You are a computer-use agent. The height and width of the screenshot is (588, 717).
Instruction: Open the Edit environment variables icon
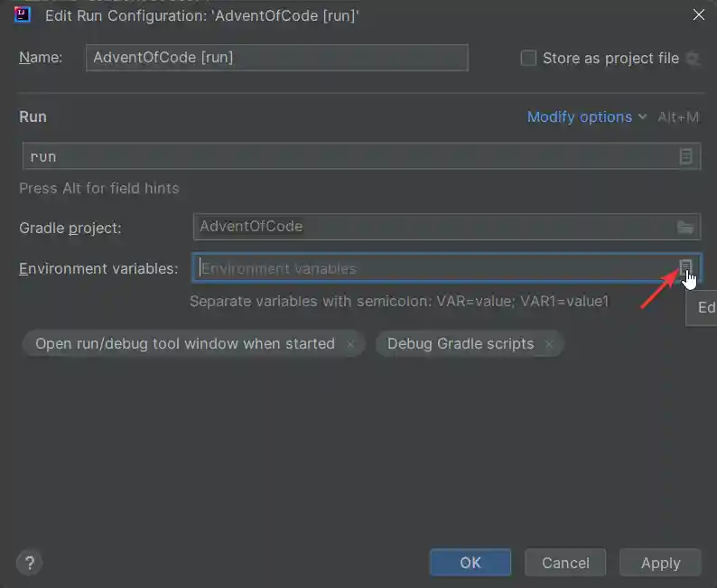tap(686, 266)
